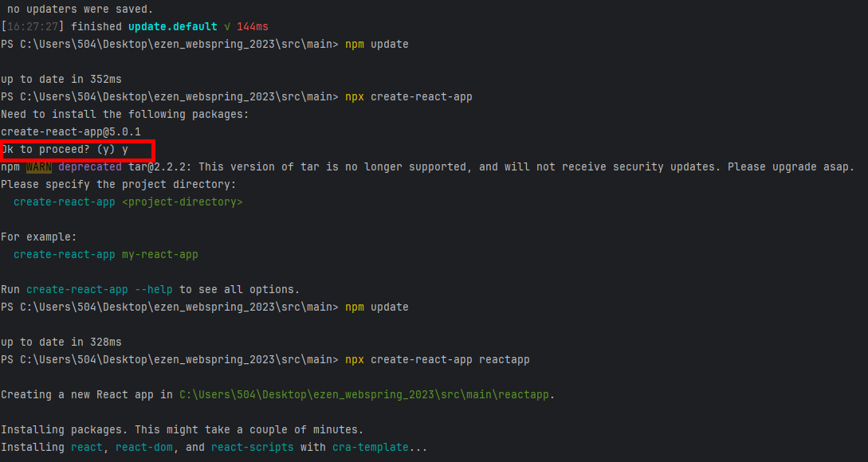The image size is (868, 462).
Task: Click the purple 'deprecated' word
Action: pos(90,166)
